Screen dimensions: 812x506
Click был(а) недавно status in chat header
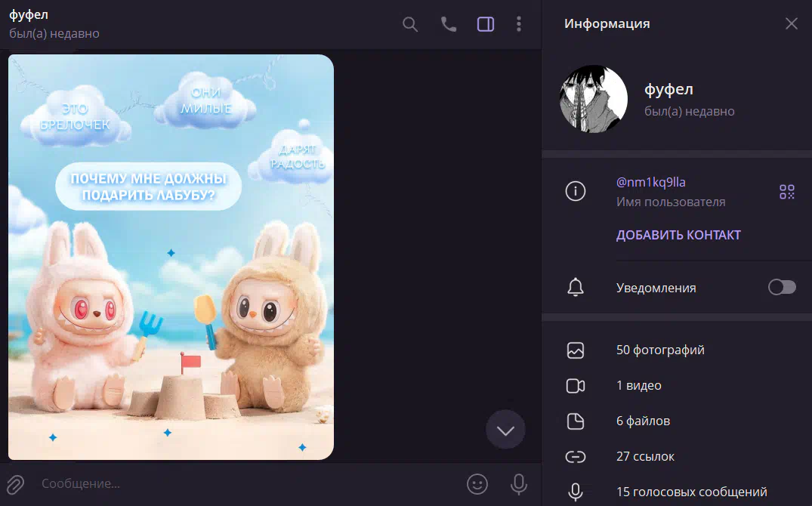point(54,34)
